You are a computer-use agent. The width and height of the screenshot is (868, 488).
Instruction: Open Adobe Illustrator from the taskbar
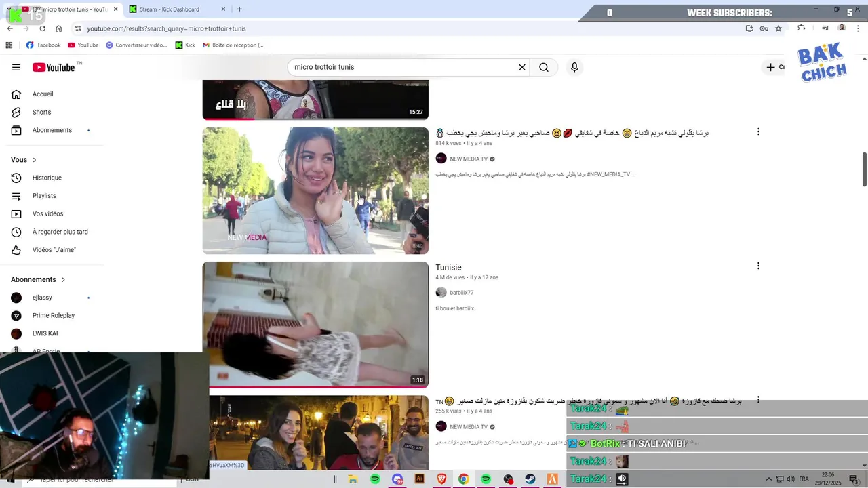pos(419,479)
